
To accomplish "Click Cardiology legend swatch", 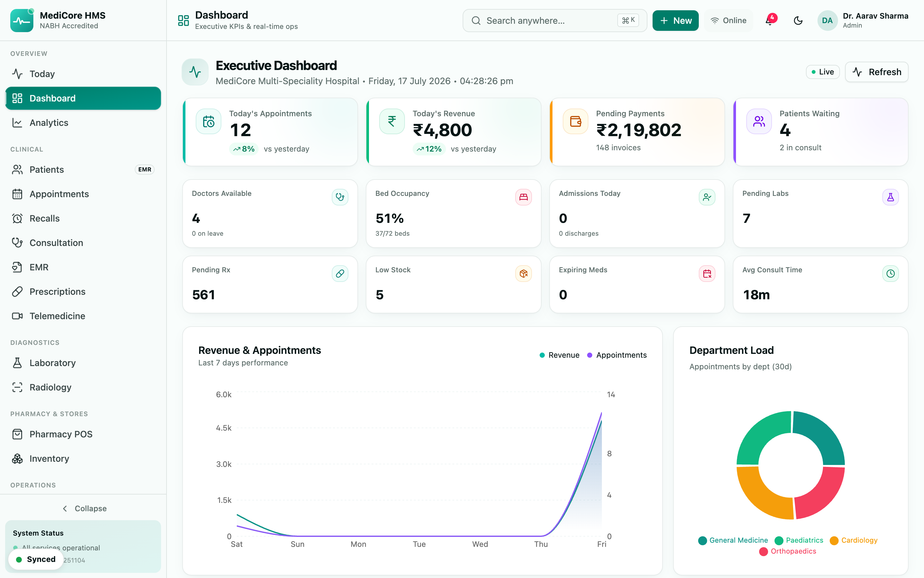I will (x=834, y=540).
